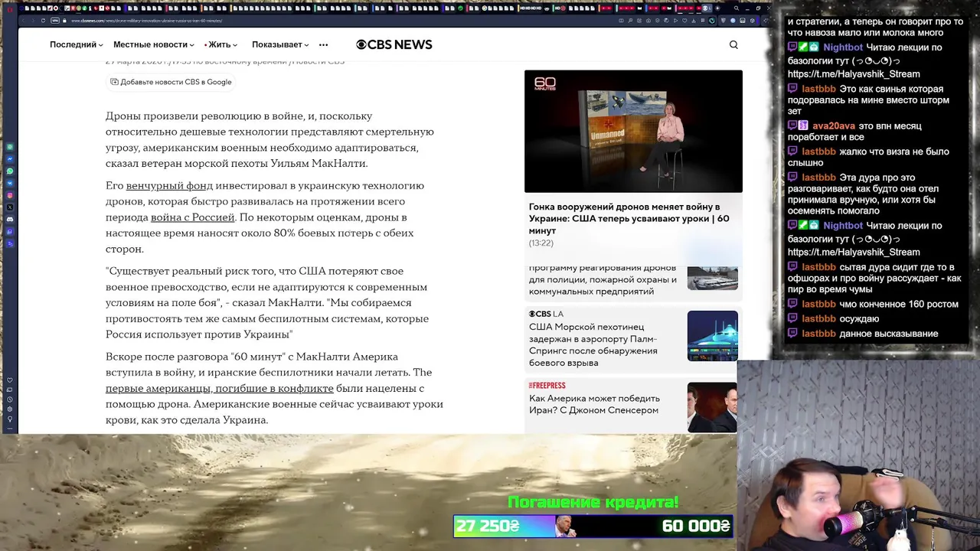The height and width of the screenshot is (551, 980).
Task: Open Discord in the browser sidebar
Action: [x=10, y=220]
